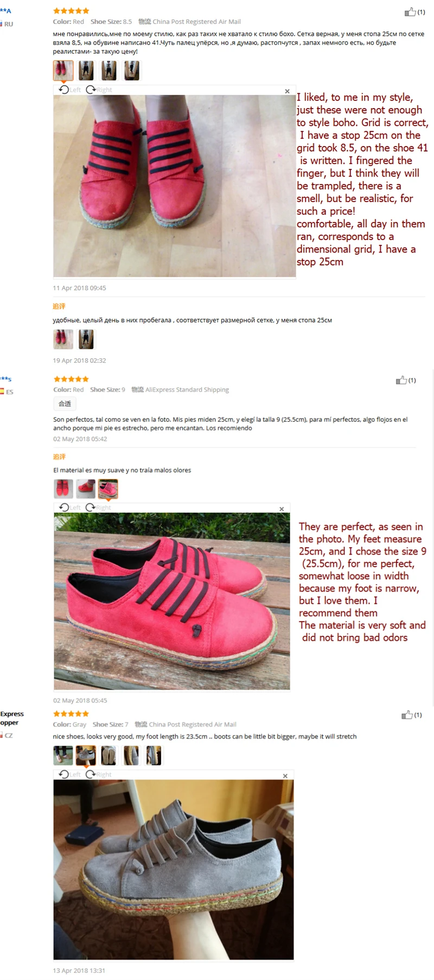This screenshot has width=434, height=980.
Task: Rotate the first red shoes photo right
Action: [99, 90]
